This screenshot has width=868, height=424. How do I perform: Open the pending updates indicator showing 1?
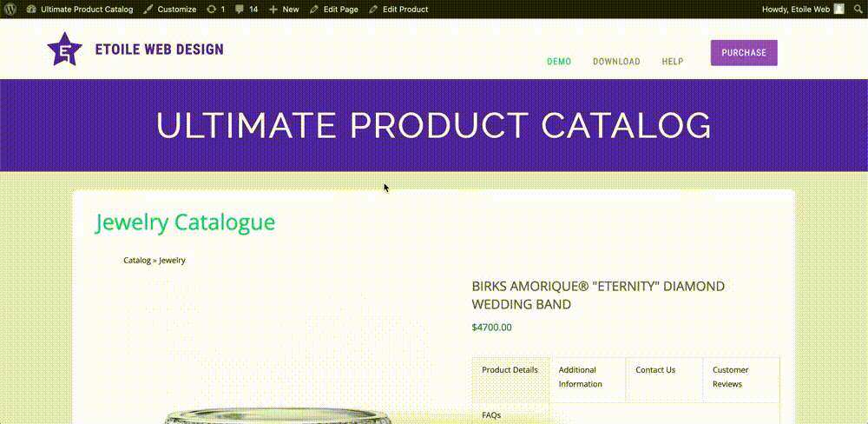[216, 10]
